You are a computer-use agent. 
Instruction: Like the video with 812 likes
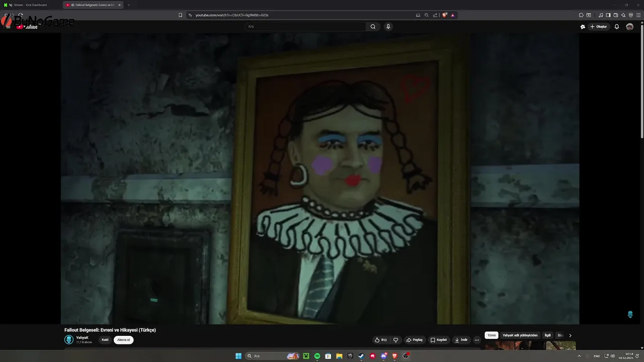[381, 340]
